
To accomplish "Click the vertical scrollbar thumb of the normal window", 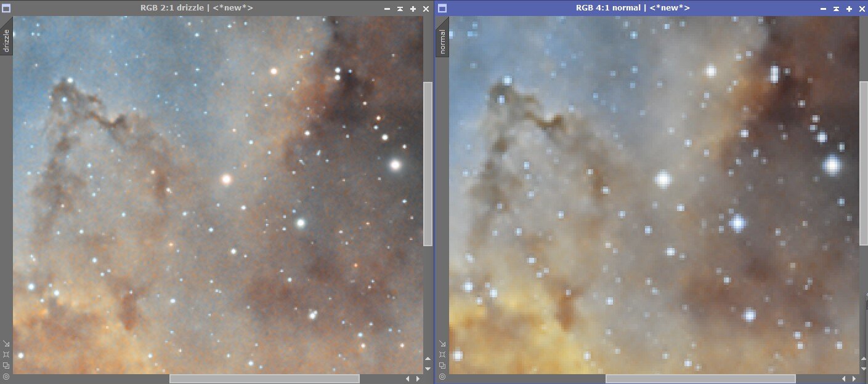I will point(864,164).
